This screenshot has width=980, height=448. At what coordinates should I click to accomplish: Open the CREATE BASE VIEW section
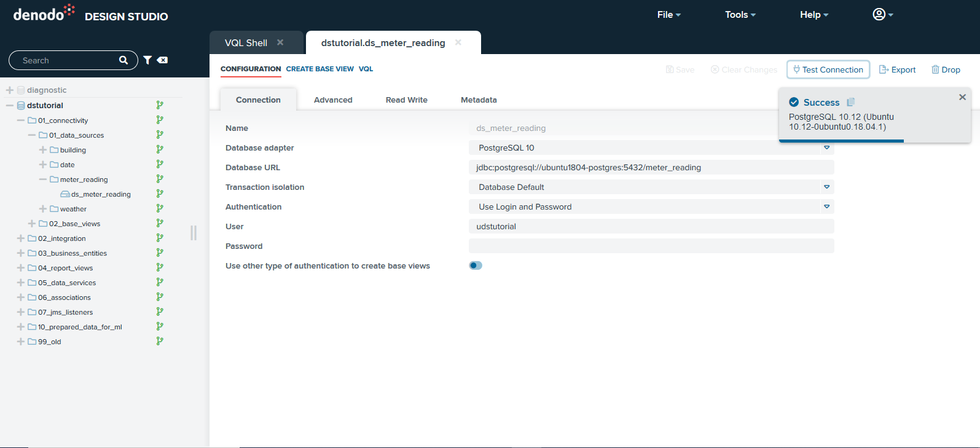(x=319, y=69)
